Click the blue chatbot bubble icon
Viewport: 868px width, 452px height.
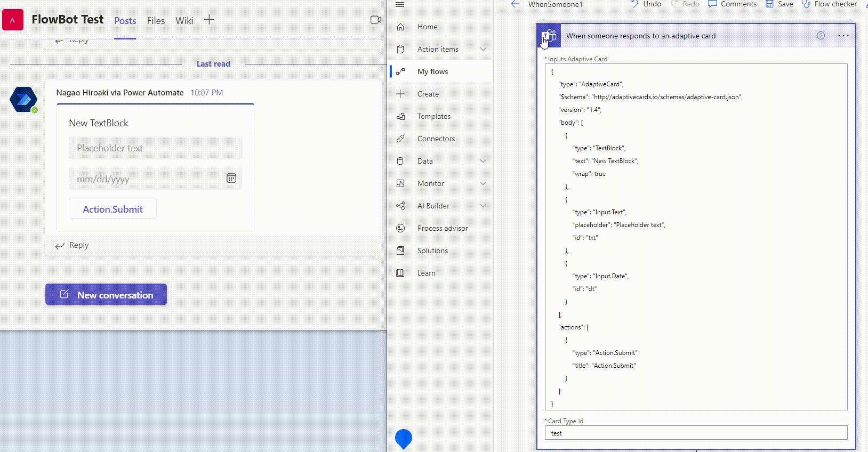[404, 439]
